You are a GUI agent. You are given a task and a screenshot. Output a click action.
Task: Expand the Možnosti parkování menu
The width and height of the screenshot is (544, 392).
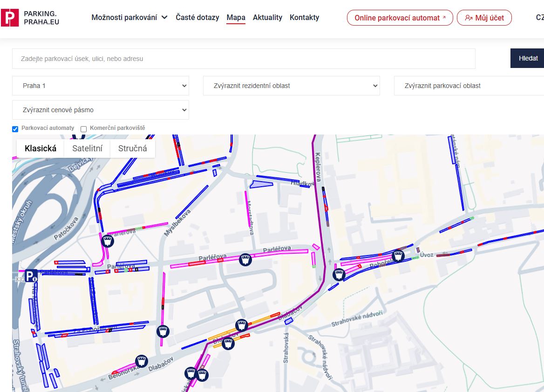coord(129,18)
